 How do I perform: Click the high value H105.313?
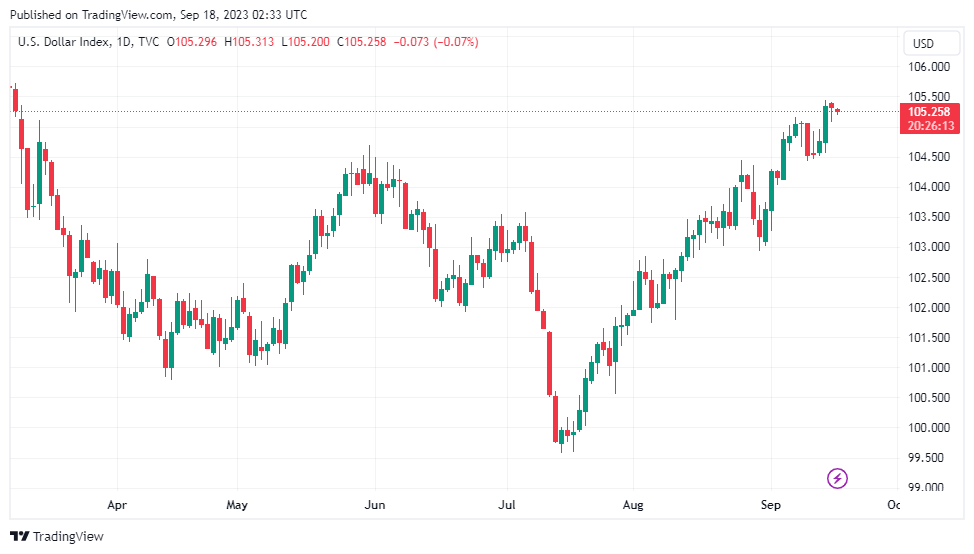point(251,42)
